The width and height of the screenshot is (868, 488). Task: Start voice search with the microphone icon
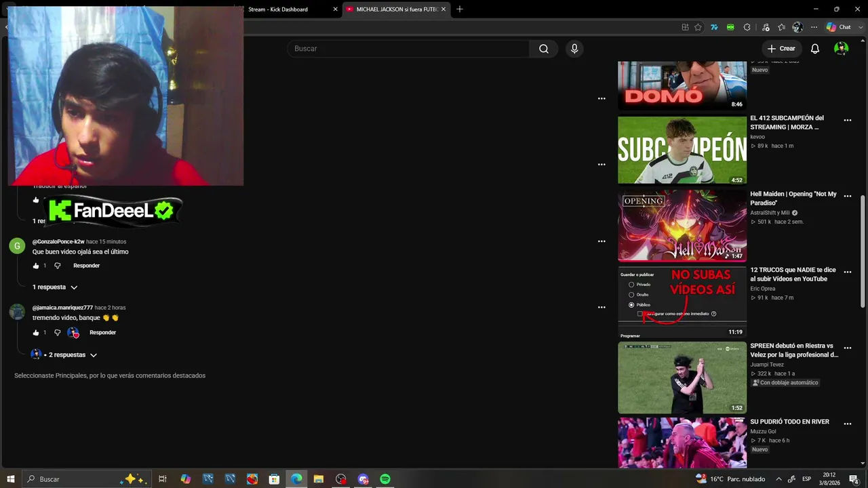click(574, 49)
